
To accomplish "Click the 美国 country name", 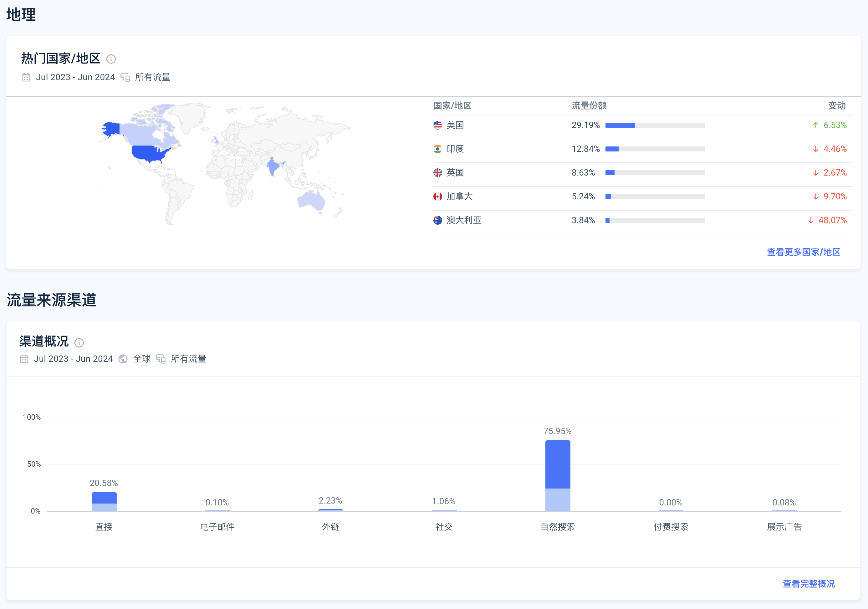I will coord(455,125).
